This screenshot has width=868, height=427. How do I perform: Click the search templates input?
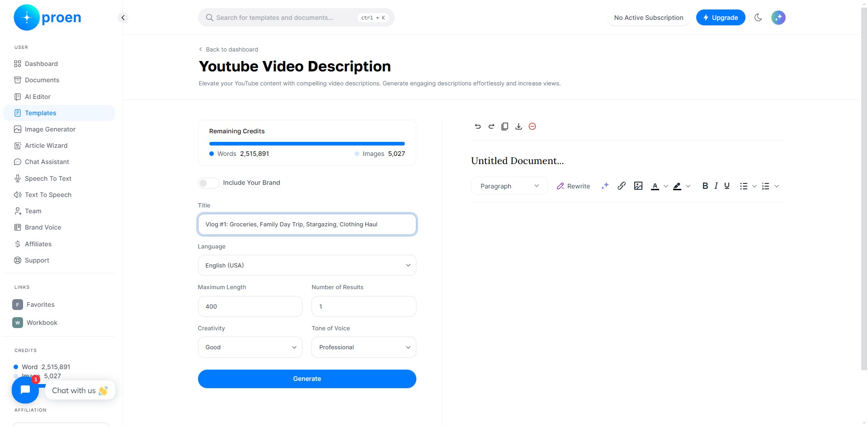pos(296,18)
